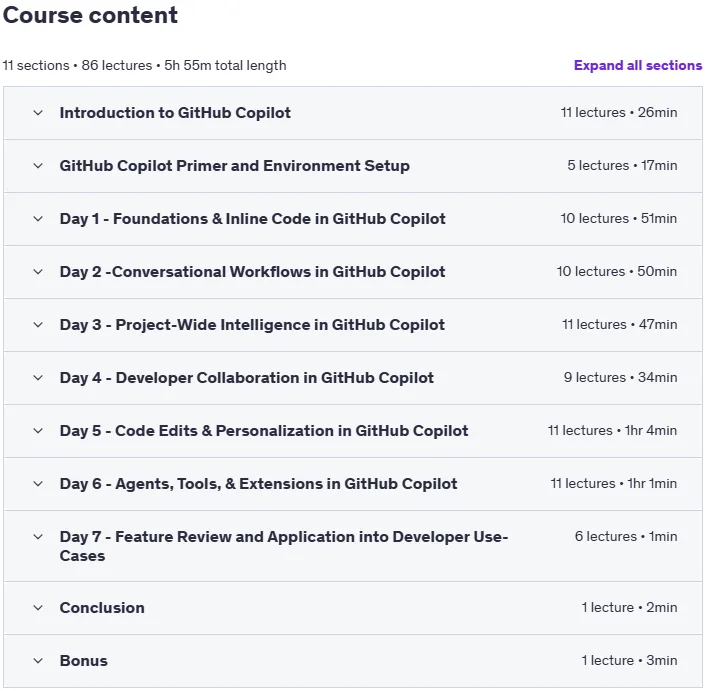
Task: Click the chevron beside Day 6 Agents, Tools
Action: [x=38, y=484]
